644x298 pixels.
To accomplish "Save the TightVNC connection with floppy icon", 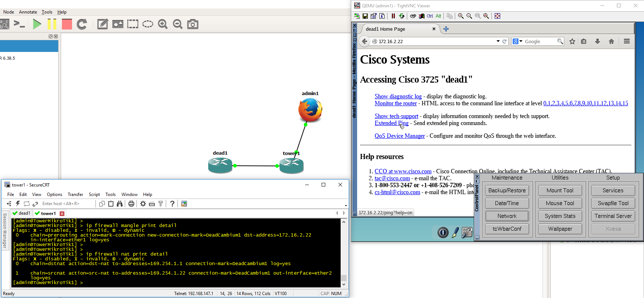I will [365, 16].
